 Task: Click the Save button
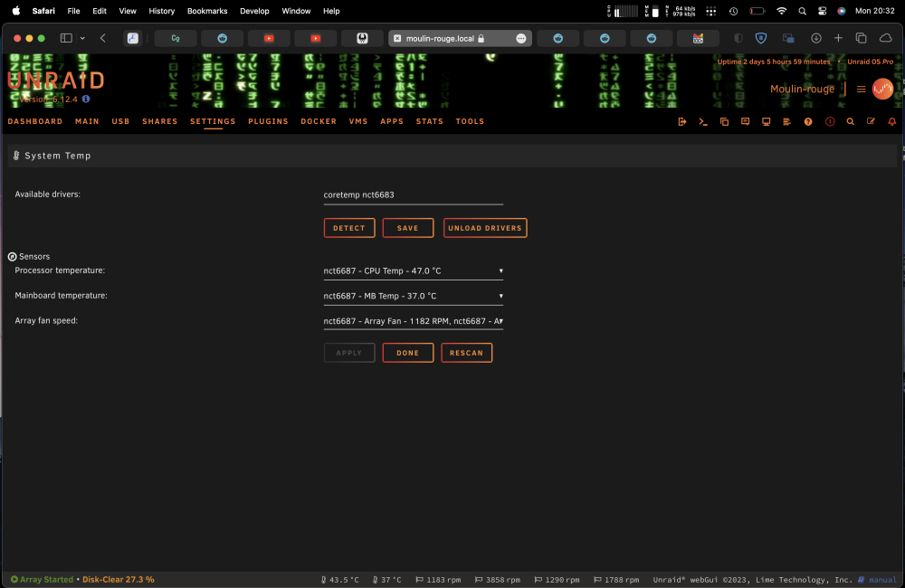(408, 228)
